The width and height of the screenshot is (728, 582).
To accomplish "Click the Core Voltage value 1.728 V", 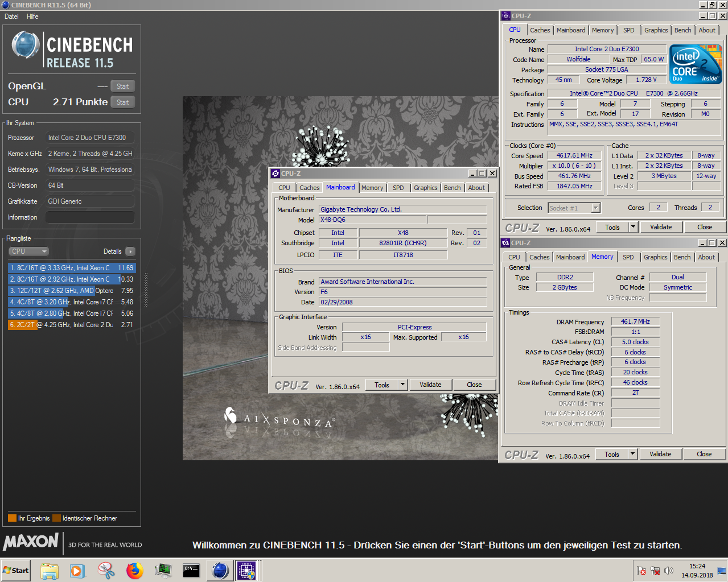I will (646, 80).
